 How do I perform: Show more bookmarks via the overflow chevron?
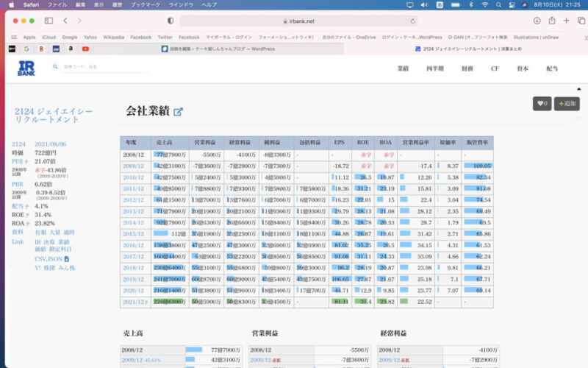tap(585, 38)
